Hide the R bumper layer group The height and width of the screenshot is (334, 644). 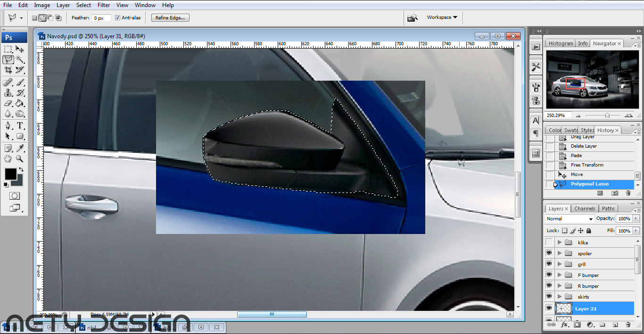(x=549, y=286)
